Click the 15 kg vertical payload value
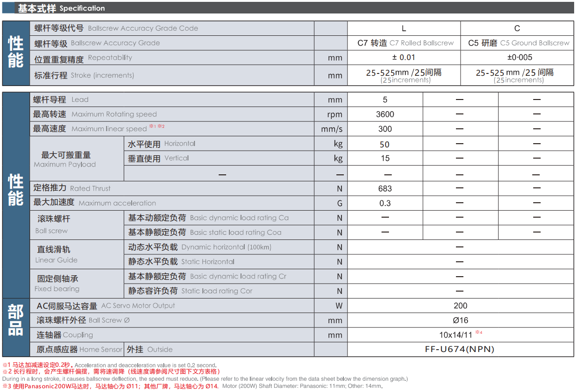Image resolution: width=576 pixels, height=392 pixels. [385, 158]
